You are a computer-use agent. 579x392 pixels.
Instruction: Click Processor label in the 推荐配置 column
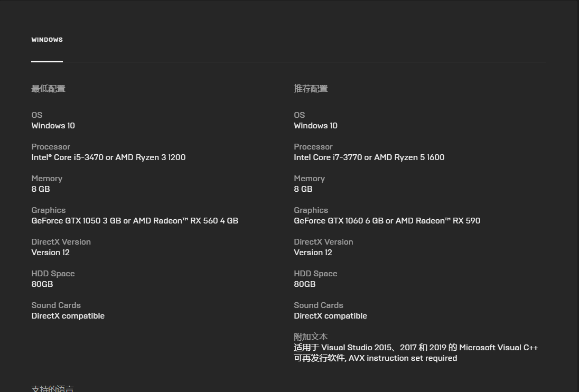(313, 146)
